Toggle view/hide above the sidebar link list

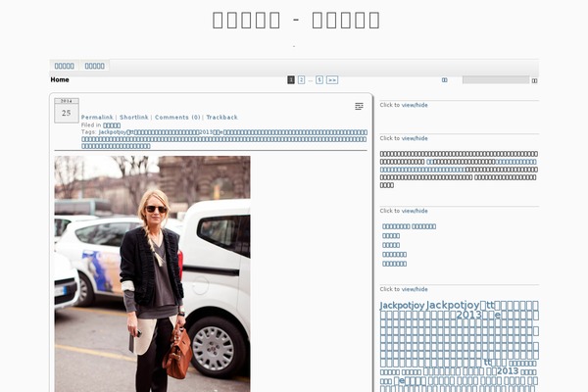(x=415, y=211)
